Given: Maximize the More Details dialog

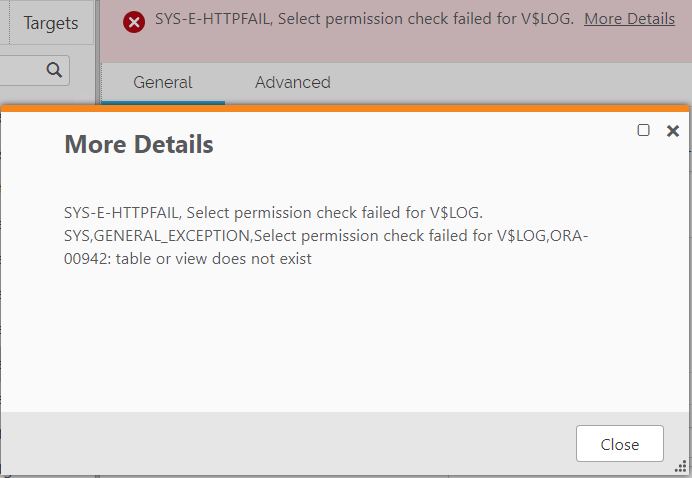Looking at the screenshot, I should pyautogui.click(x=644, y=130).
